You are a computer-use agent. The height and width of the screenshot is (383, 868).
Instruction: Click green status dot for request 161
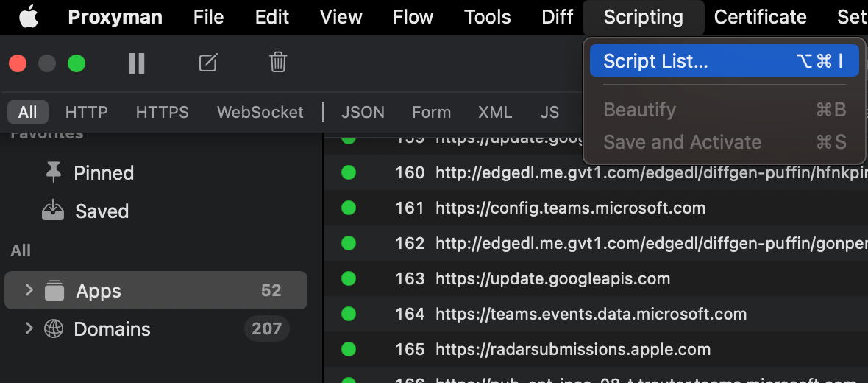[348, 208]
